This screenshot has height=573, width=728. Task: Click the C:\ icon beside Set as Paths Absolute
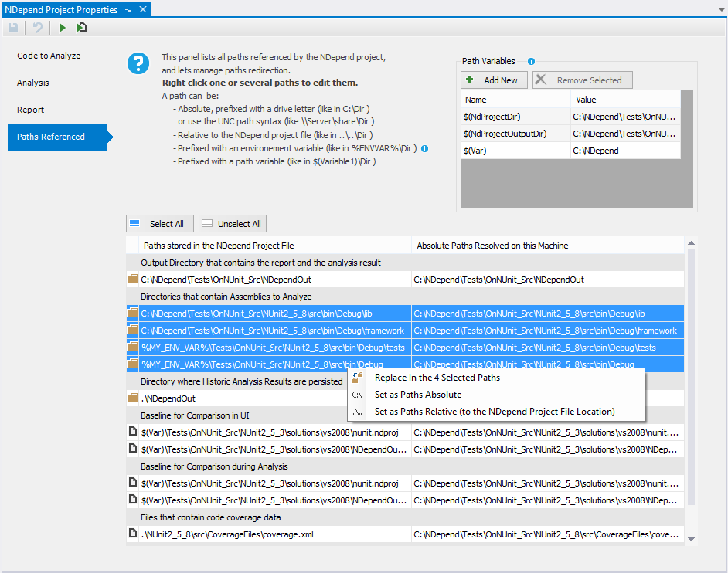point(357,395)
